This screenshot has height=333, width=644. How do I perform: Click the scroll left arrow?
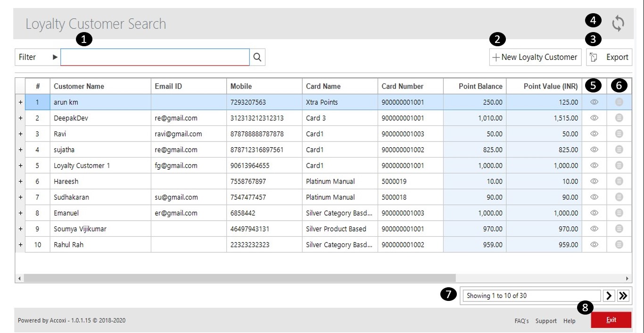pos(19,279)
